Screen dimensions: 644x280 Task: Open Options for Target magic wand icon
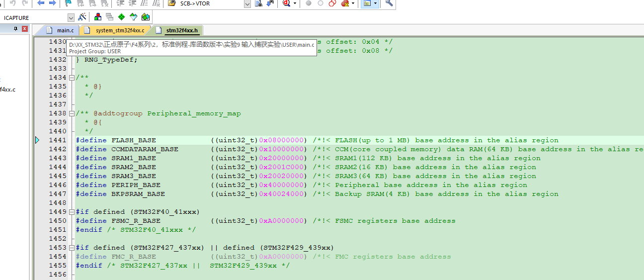coord(82,17)
